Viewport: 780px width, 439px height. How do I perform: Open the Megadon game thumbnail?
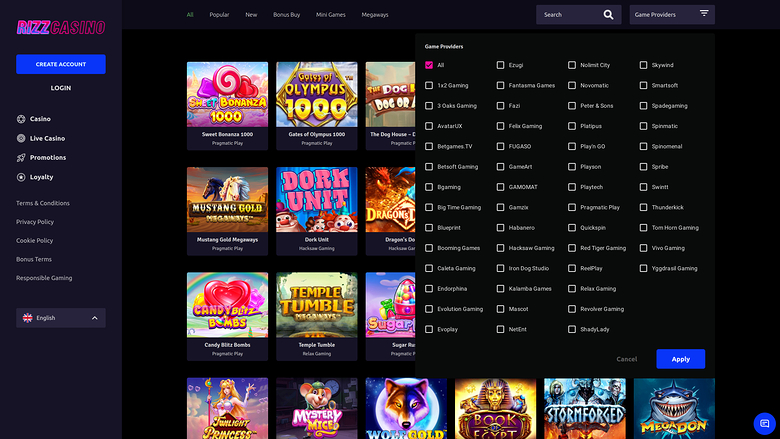coord(674,408)
